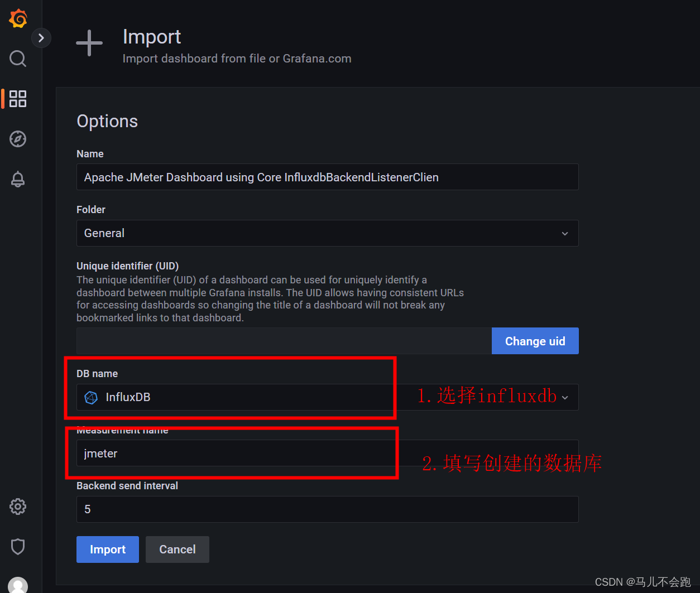The height and width of the screenshot is (593, 700).
Task: Click the 'Folder' label
Action: [91, 210]
